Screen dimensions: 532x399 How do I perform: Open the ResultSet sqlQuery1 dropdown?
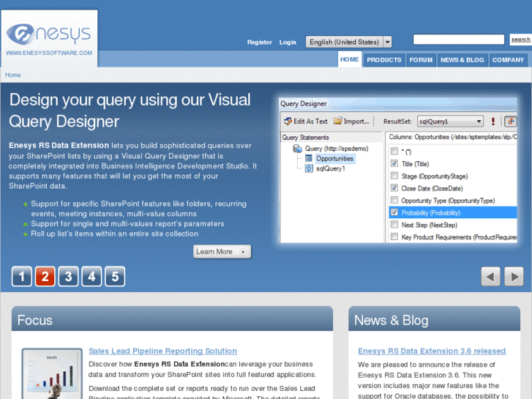pyautogui.click(x=450, y=122)
